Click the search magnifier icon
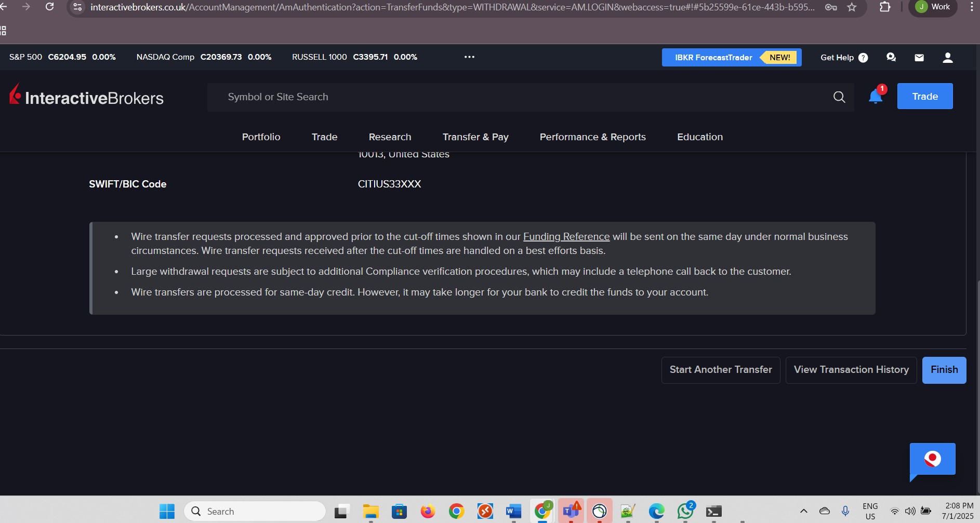The width and height of the screenshot is (980, 523). point(839,97)
